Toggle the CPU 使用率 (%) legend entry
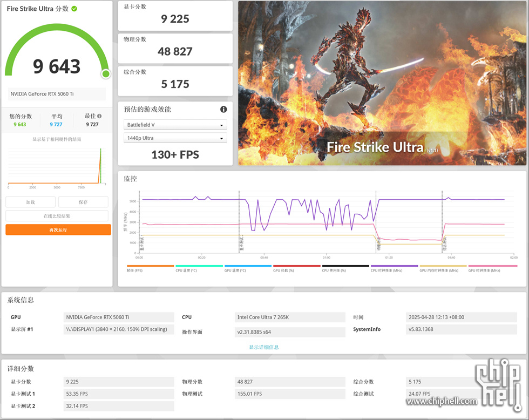Image resolution: width=529 pixels, height=420 pixels. pos(345,268)
